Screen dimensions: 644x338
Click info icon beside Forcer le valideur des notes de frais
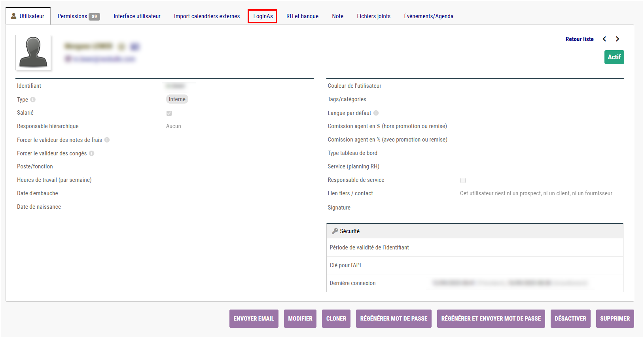107,140
